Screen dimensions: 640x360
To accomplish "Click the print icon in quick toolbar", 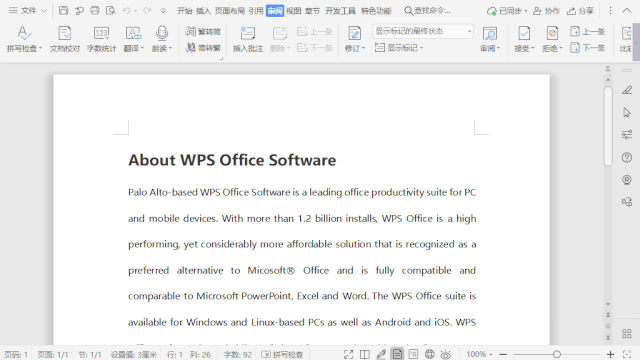I will (95, 11).
